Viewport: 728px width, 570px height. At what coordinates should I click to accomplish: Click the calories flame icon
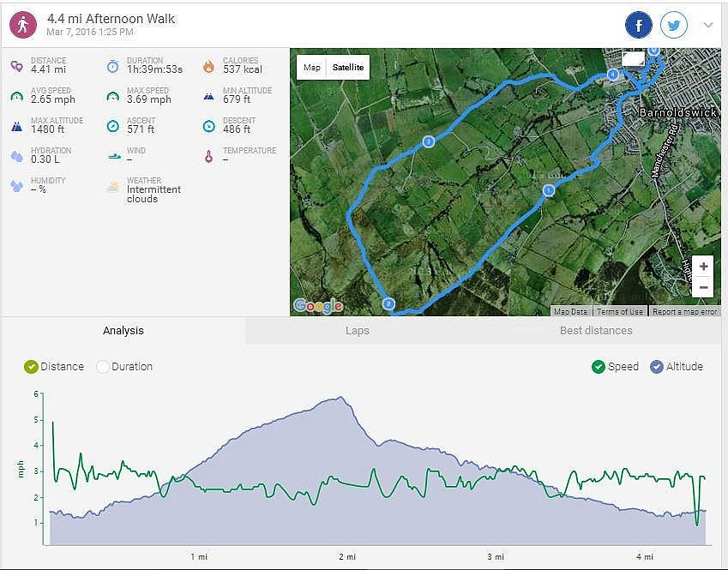pyautogui.click(x=208, y=66)
